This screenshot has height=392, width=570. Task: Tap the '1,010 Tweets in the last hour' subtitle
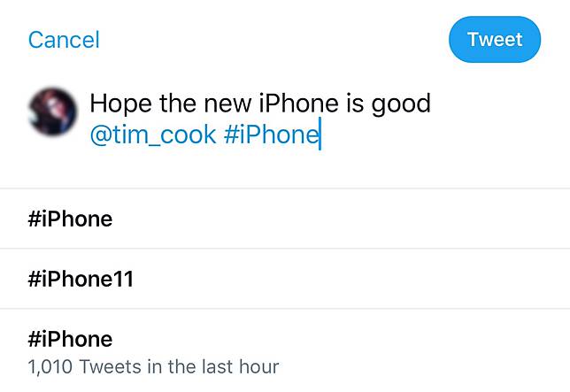pos(154,365)
